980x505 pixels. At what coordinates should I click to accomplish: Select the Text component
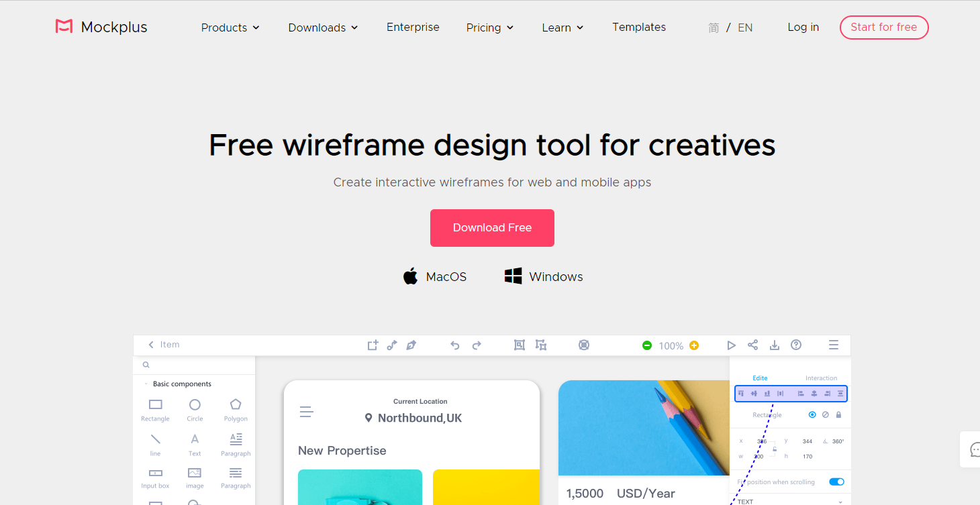pos(195,445)
